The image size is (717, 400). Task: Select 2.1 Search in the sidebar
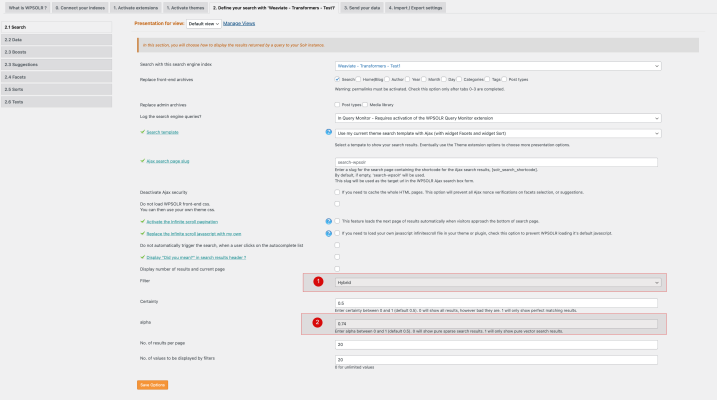[56, 27]
